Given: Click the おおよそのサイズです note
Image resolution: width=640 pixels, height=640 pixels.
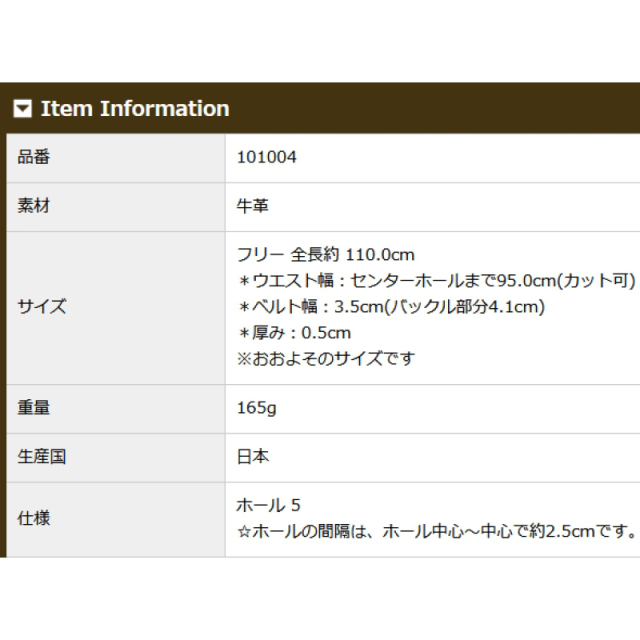Looking at the screenshot, I should point(326,359).
